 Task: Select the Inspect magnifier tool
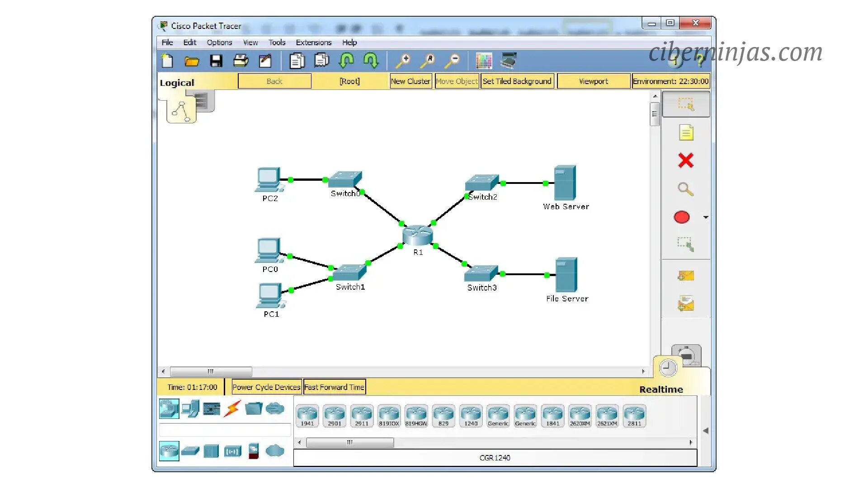(x=685, y=189)
